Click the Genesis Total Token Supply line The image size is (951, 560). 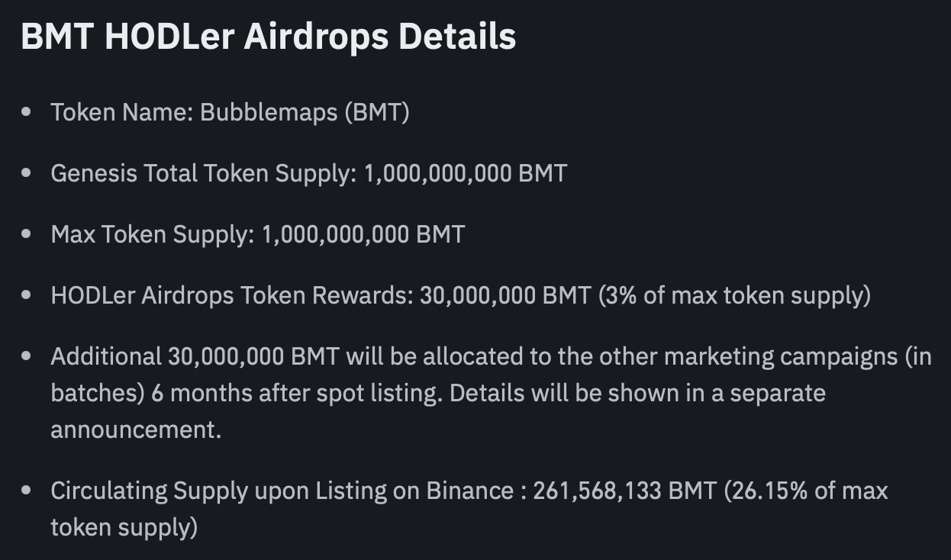point(309,173)
